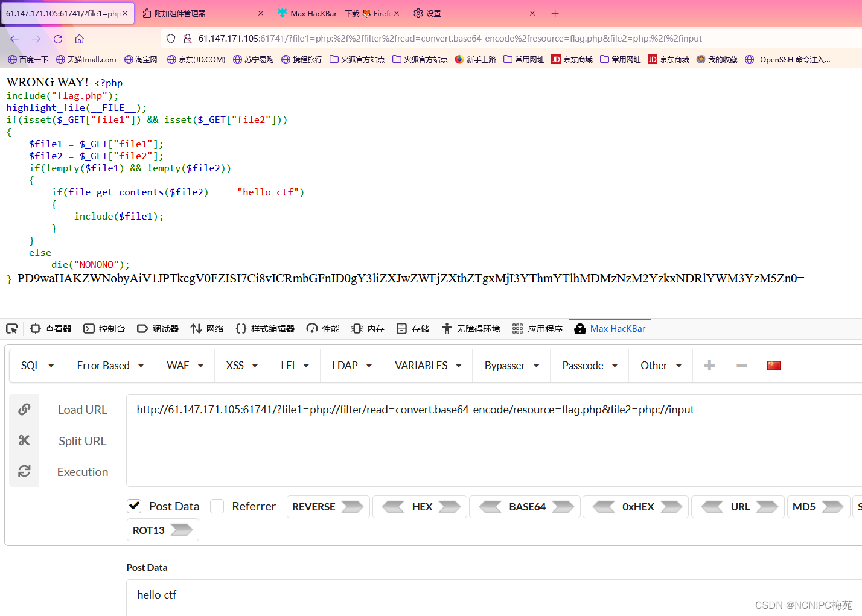Screen dimensions: 862x616
Task: Click the URL decode left arrow
Action: point(712,507)
